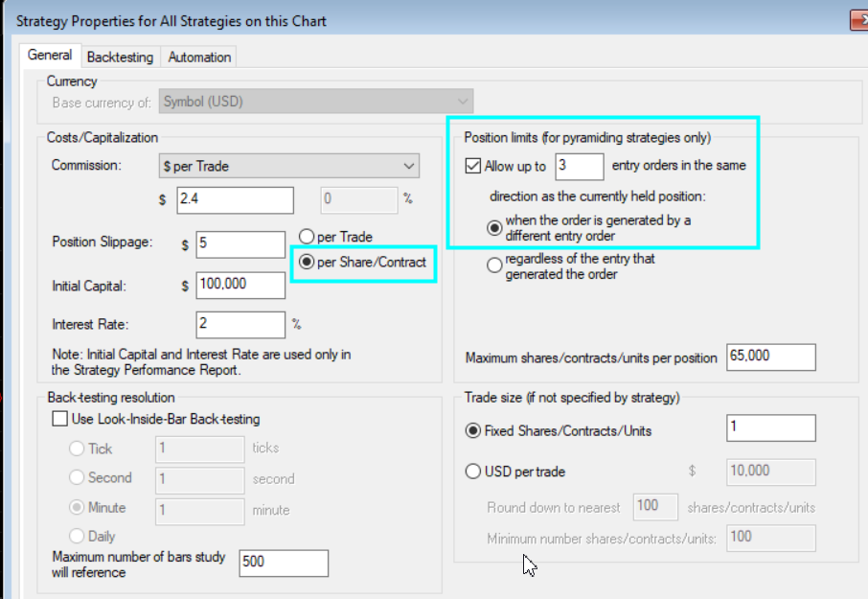Choose the USD per trade option

(472, 472)
